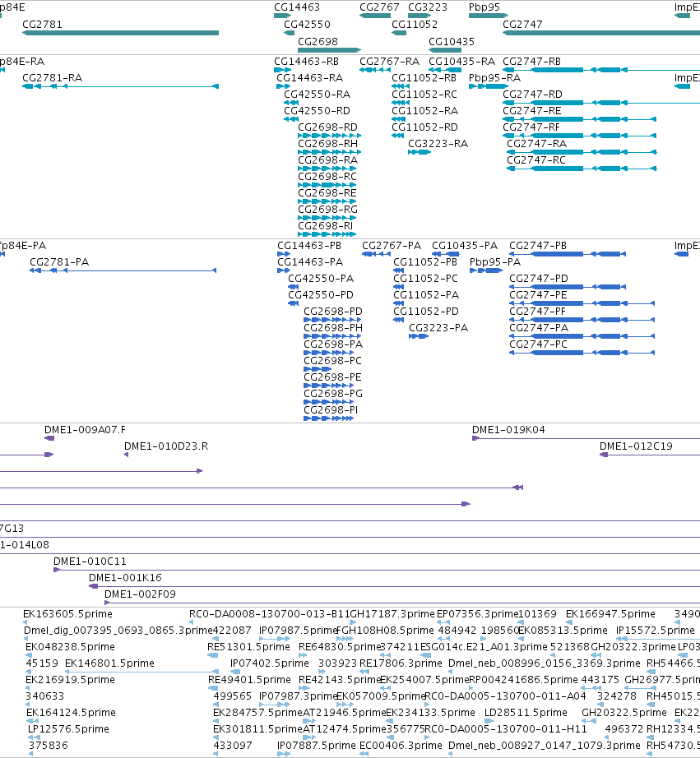Click EST Dmel_neb_008927_0147_1079.3prime

[x=545, y=746]
